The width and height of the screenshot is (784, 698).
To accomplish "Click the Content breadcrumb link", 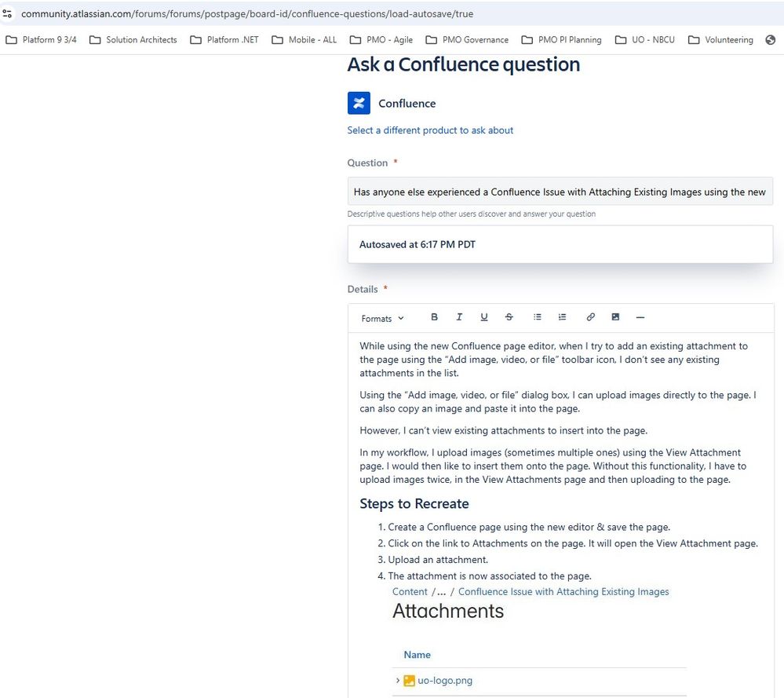I will (410, 591).
